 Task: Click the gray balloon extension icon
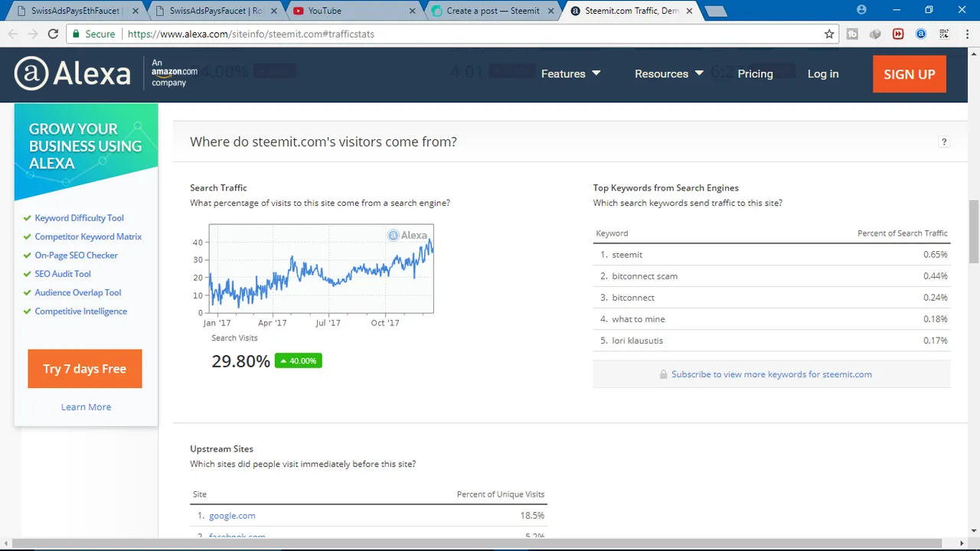(875, 34)
